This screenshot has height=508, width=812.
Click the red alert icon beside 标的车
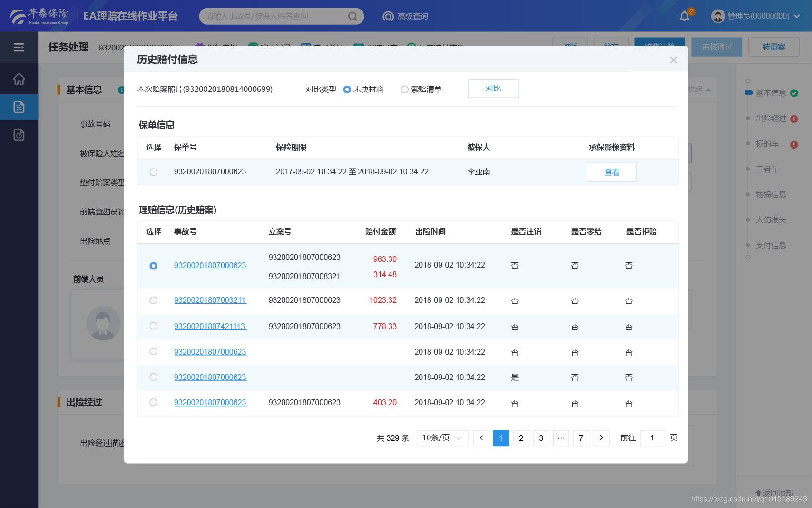click(x=794, y=144)
